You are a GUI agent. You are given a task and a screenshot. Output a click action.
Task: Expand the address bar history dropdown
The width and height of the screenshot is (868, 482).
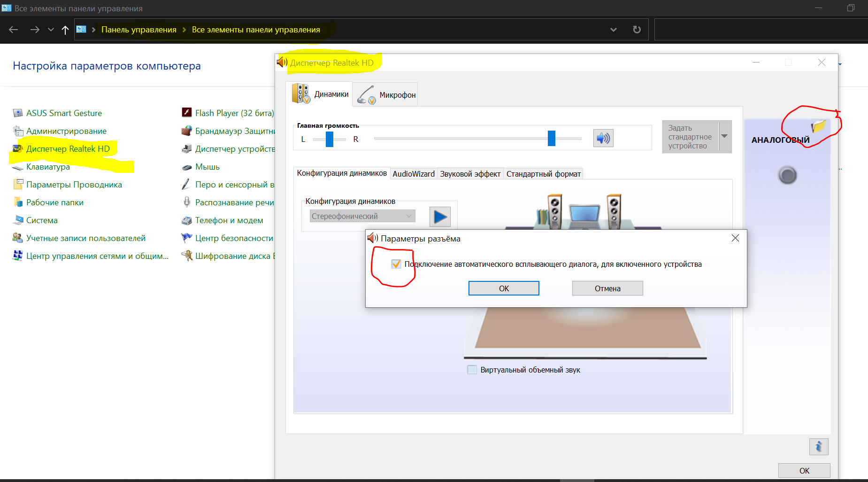613,30
